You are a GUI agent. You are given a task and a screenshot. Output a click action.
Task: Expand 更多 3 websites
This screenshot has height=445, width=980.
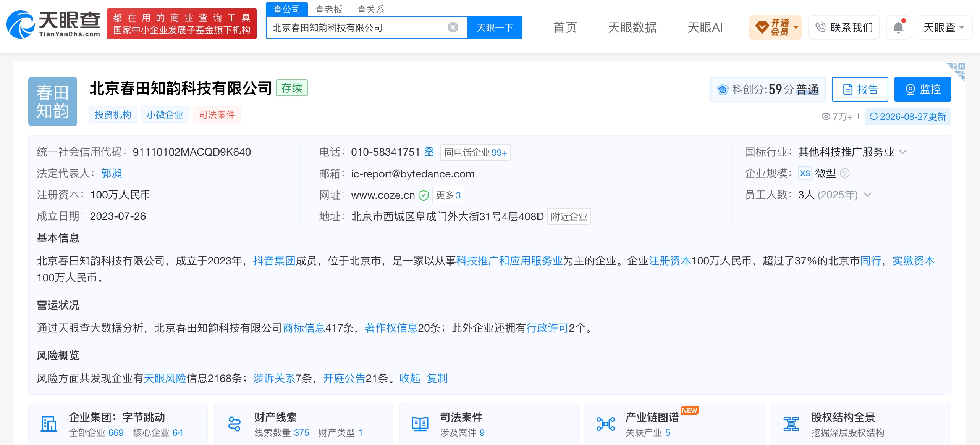[x=448, y=195]
